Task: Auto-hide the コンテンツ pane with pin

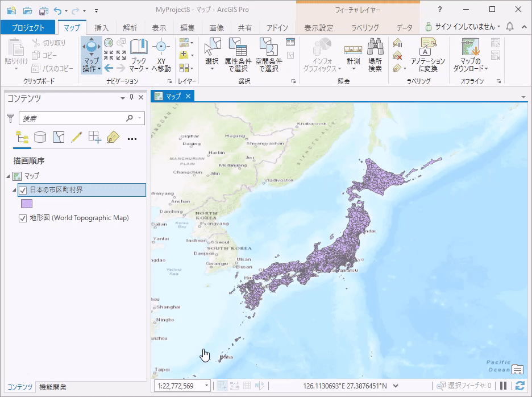Action: (132, 97)
